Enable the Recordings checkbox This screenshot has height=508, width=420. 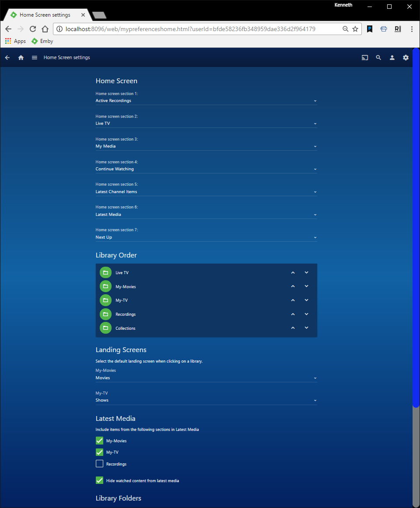coord(100,464)
